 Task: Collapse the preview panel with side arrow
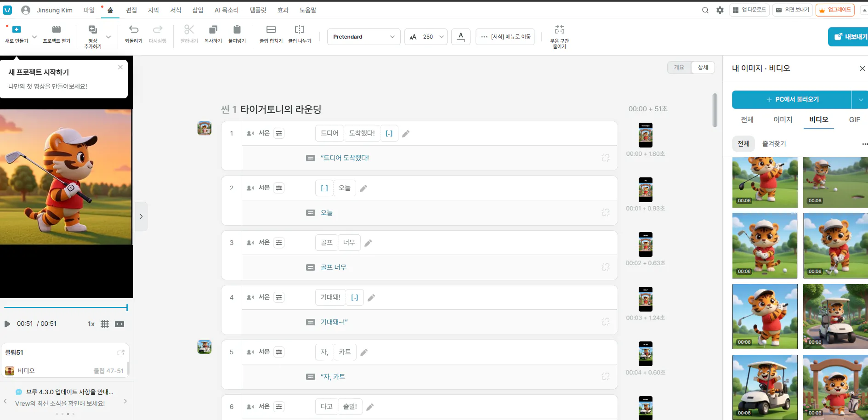click(x=141, y=216)
